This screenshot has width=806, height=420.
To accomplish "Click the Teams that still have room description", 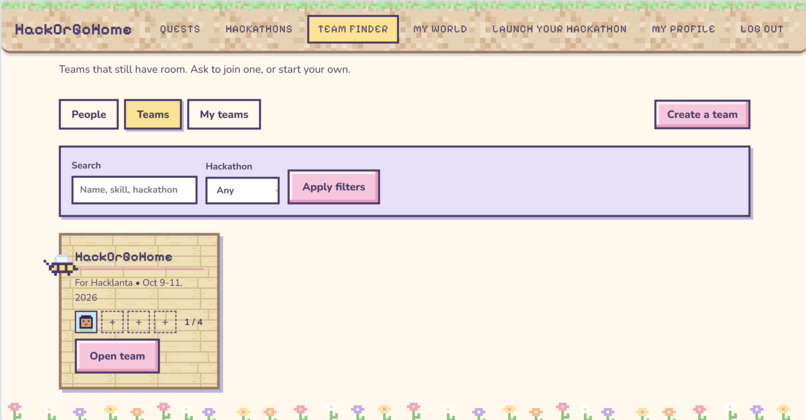I will [205, 69].
